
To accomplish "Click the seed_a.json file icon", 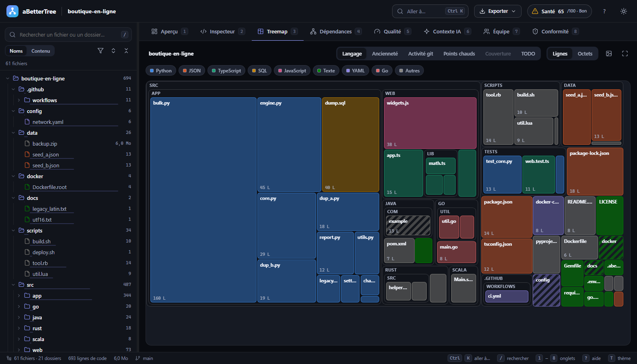I will (x=27, y=154).
